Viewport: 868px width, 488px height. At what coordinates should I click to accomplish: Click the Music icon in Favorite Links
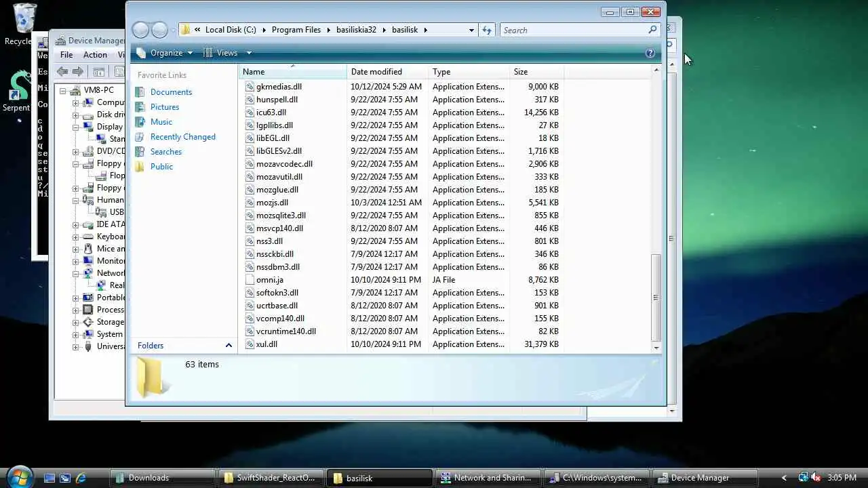coord(140,122)
